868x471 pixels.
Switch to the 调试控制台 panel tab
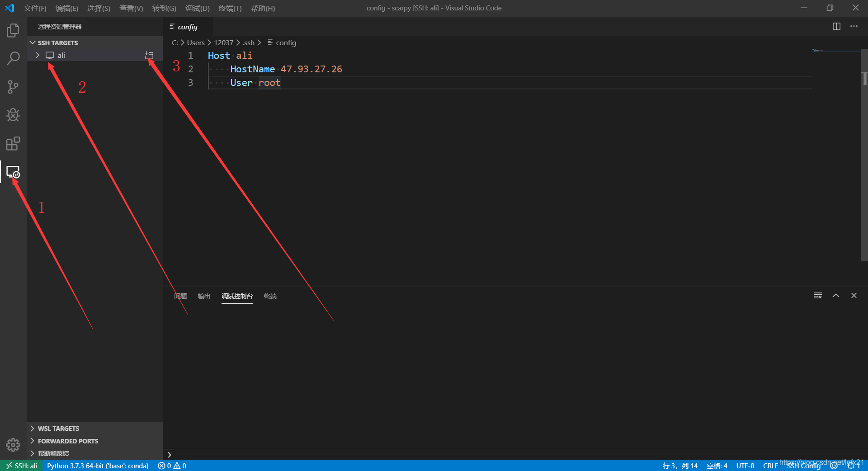coord(237,296)
